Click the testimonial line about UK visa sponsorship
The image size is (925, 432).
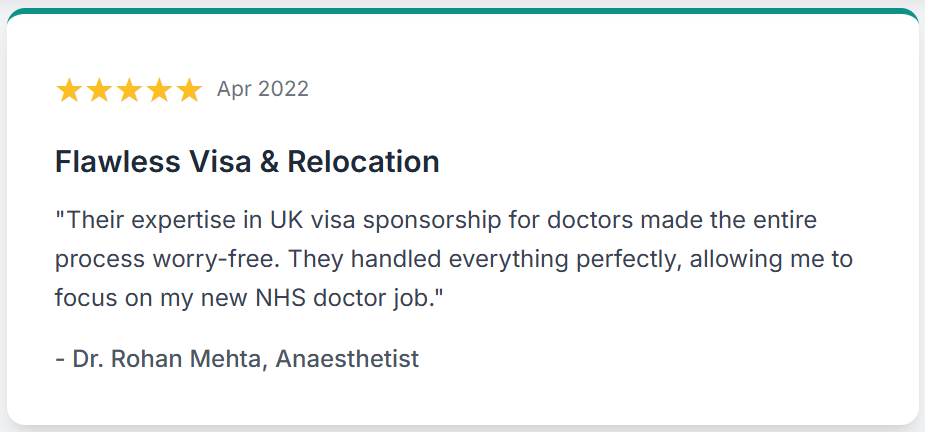point(436,221)
